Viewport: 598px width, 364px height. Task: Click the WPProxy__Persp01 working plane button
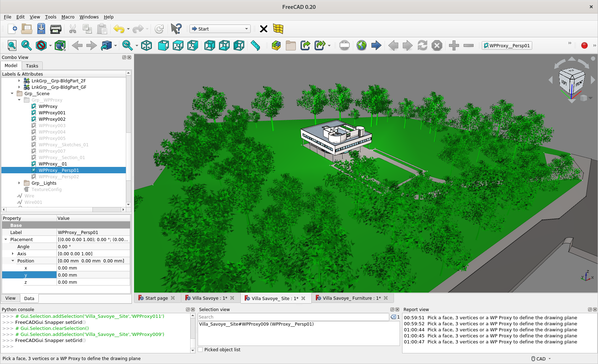(507, 45)
